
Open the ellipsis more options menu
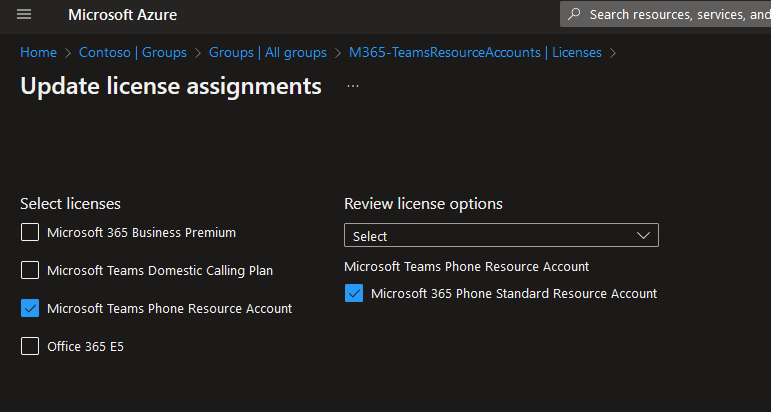tap(353, 86)
